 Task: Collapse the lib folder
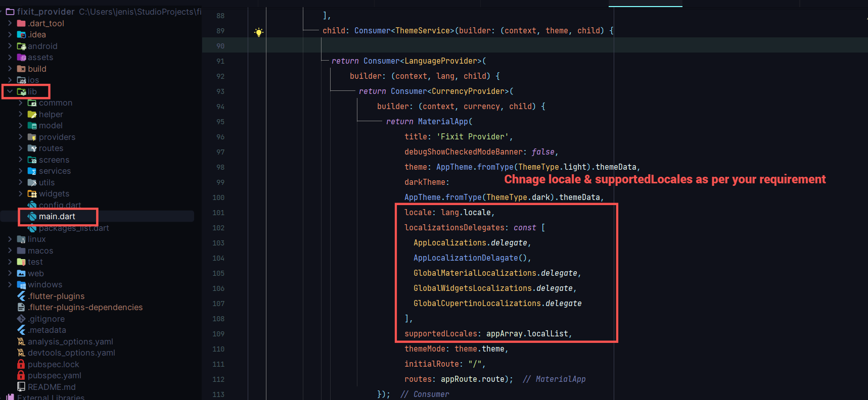[x=10, y=91]
